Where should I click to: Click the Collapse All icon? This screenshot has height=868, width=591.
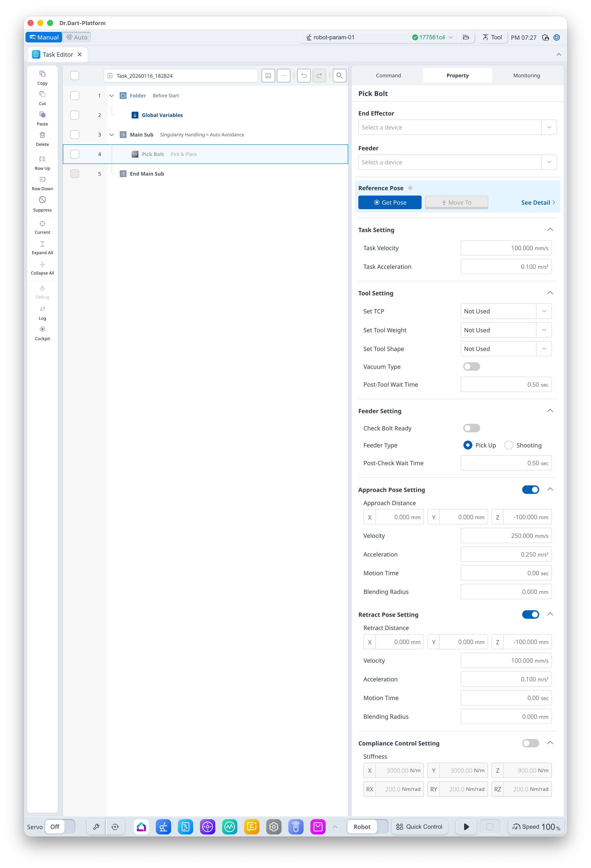click(42, 264)
